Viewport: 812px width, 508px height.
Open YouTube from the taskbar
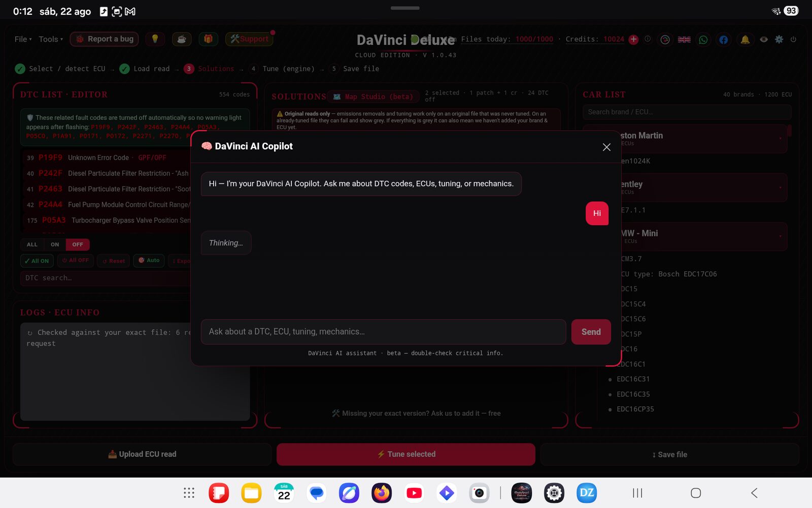coord(414,493)
